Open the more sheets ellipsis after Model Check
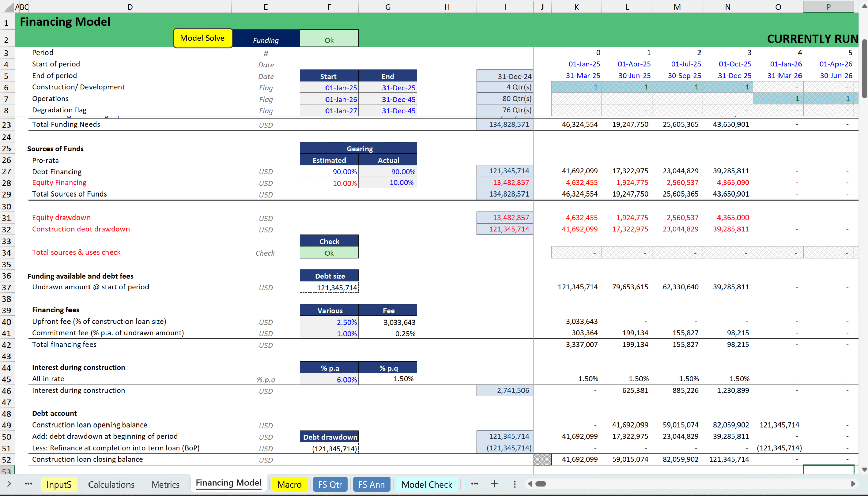Screen dimensions: 868x496 [x=475, y=484]
